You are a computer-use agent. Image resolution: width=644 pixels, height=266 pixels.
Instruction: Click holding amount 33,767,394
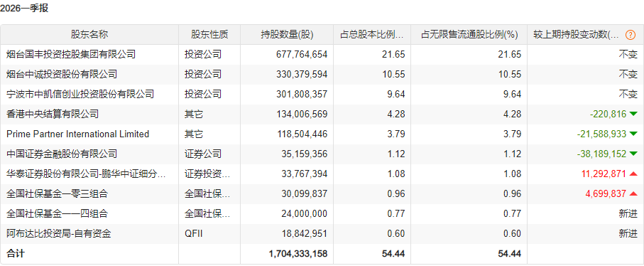pos(305,174)
